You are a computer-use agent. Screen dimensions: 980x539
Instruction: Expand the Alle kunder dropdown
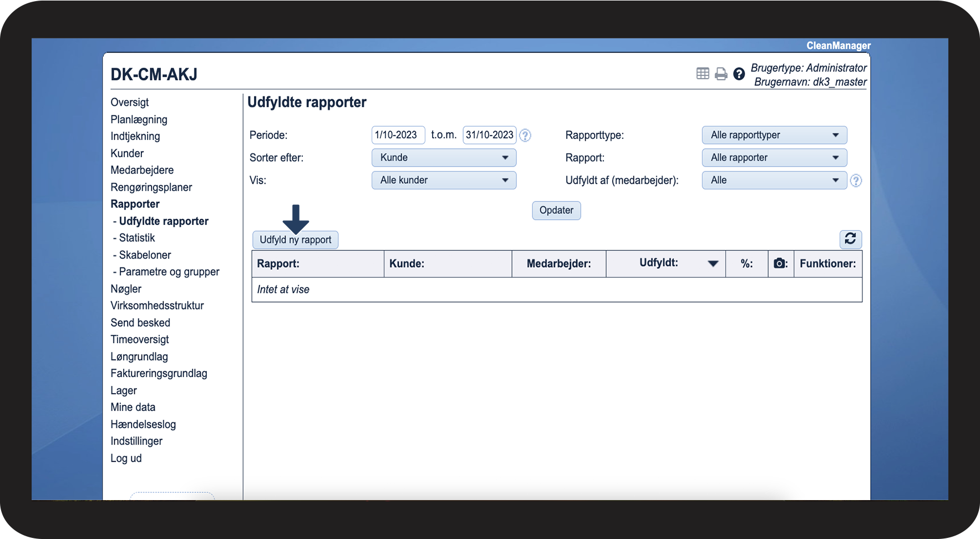(444, 180)
